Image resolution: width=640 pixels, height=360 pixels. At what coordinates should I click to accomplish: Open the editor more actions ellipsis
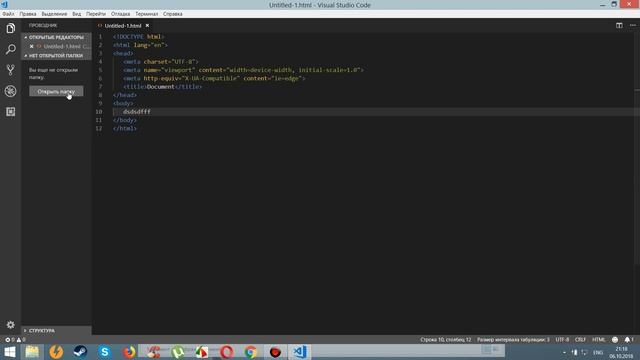point(633,25)
